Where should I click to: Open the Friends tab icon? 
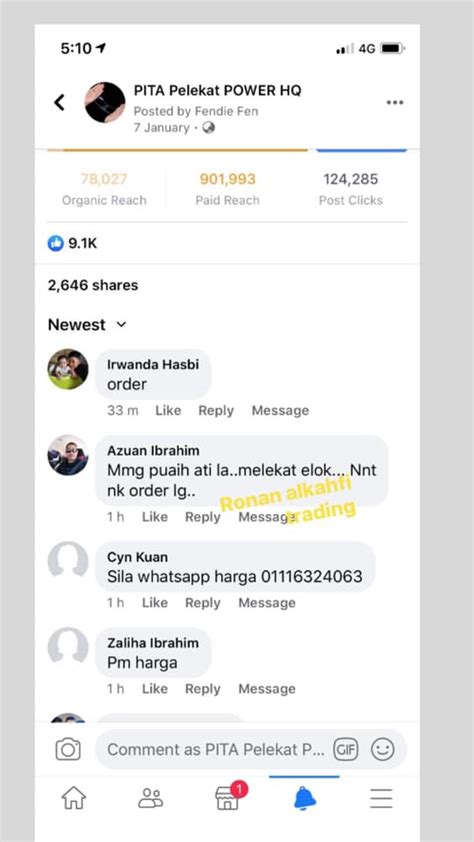click(x=150, y=799)
